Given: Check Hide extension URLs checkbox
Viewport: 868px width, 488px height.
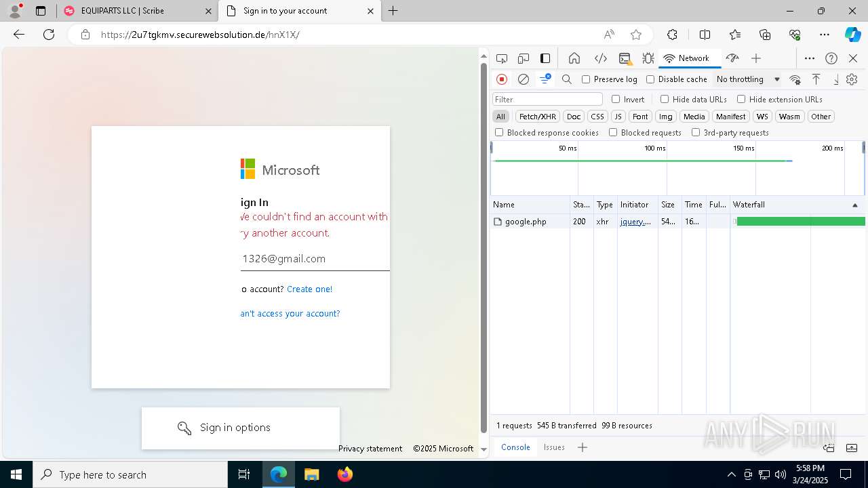Looking at the screenshot, I should pyautogui.click(x=741, y=99).
